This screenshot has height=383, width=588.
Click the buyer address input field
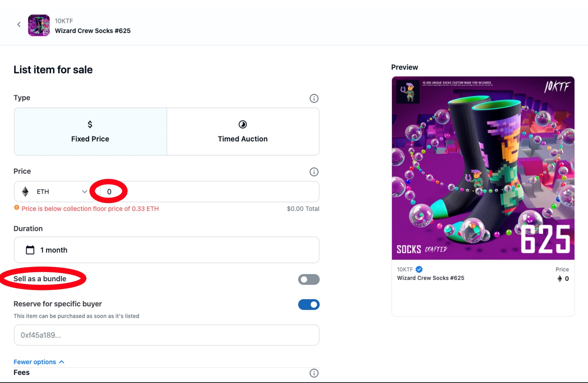click(167, 335)
